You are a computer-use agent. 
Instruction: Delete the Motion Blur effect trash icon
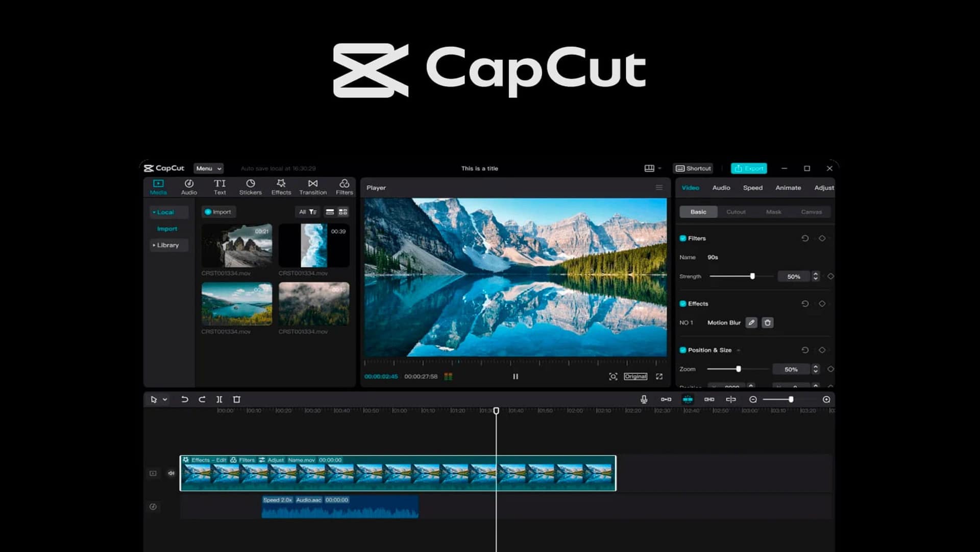[x=768, y=322]
